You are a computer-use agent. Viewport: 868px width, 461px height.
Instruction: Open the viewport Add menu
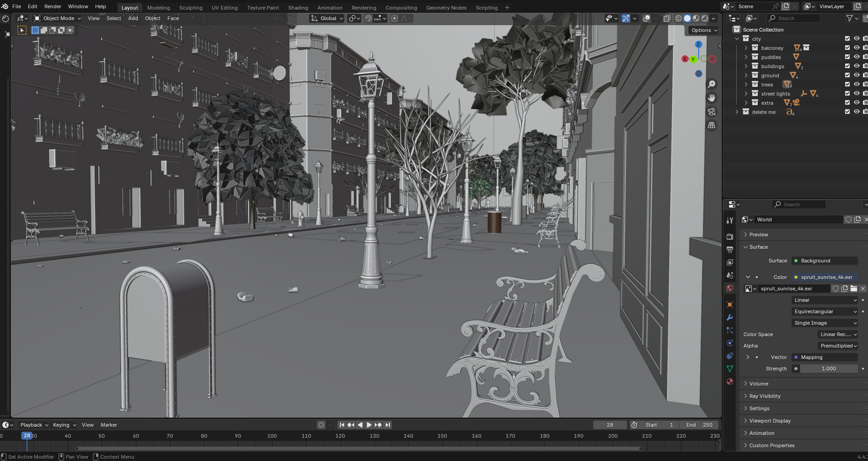tap(133, 18)
